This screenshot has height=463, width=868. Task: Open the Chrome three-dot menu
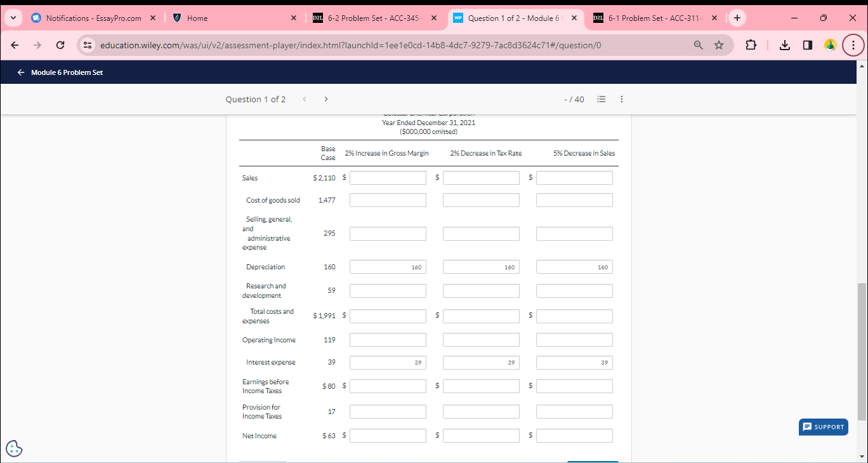tap(853, 45)
